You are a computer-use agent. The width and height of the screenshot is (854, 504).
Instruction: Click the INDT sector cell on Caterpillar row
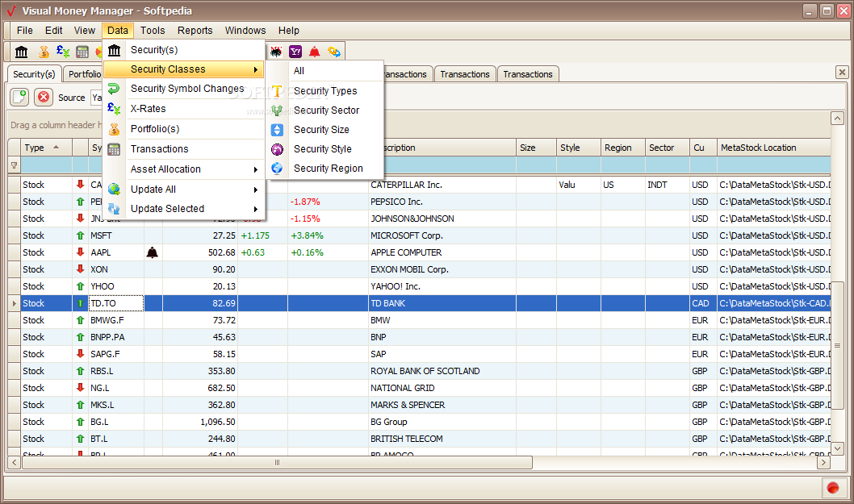pyautogui.click(x=668, y=185)
